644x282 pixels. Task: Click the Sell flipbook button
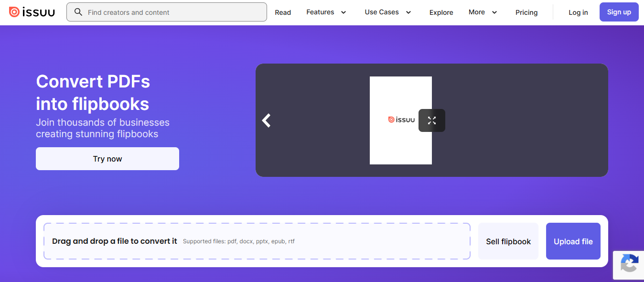(x=508, y=241)
